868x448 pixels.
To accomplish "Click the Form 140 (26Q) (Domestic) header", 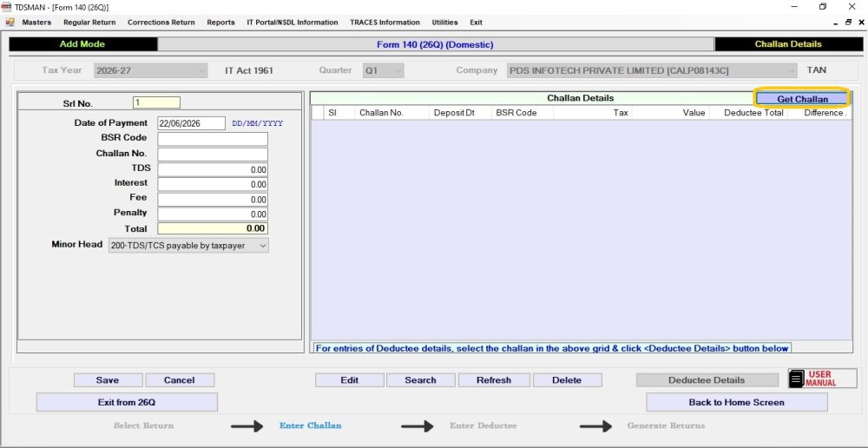I will (435, 44).
